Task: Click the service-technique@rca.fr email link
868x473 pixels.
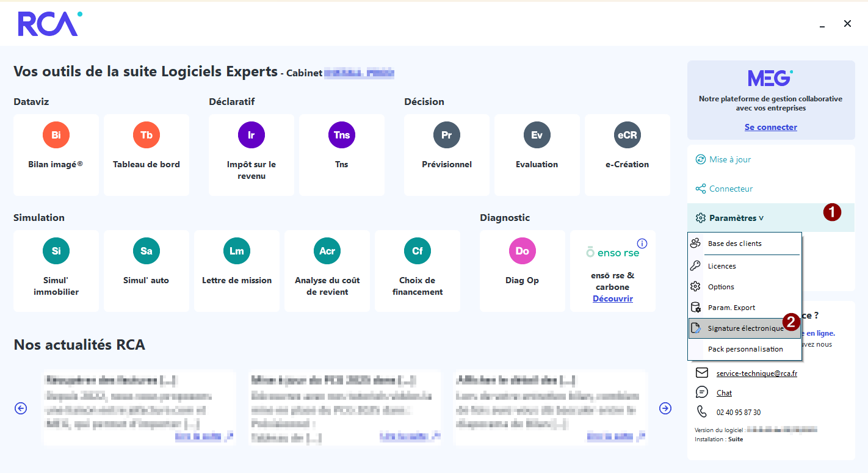Action: click(x=757, y=374)
